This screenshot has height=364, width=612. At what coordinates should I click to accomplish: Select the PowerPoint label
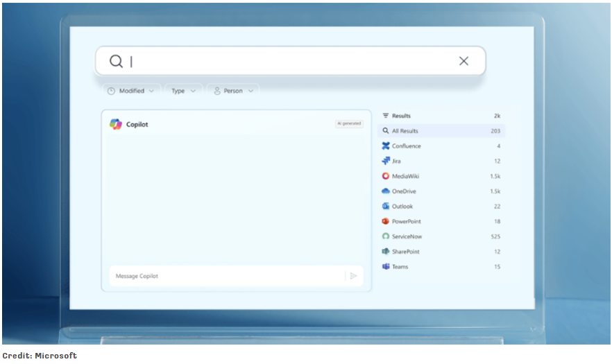[407, 222]
